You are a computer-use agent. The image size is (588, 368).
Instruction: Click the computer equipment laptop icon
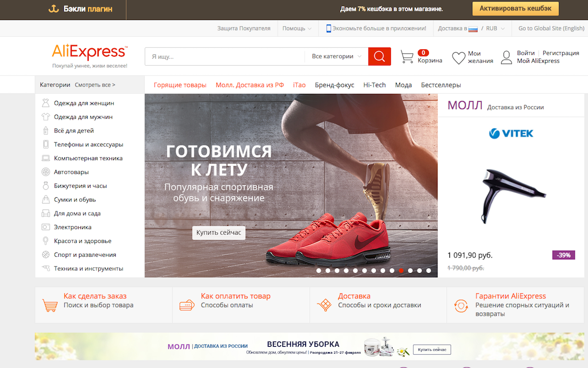click(45, 158)
